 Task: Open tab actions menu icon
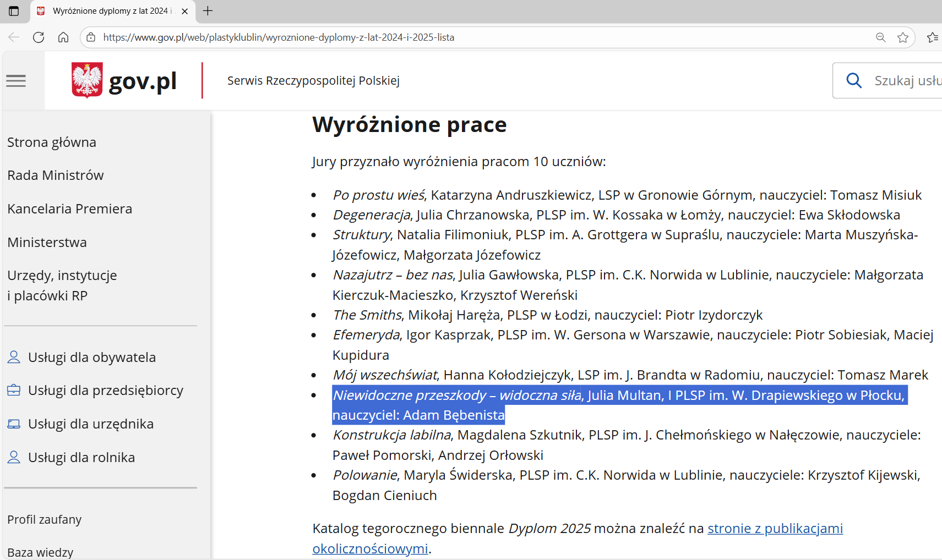[14, 11]
